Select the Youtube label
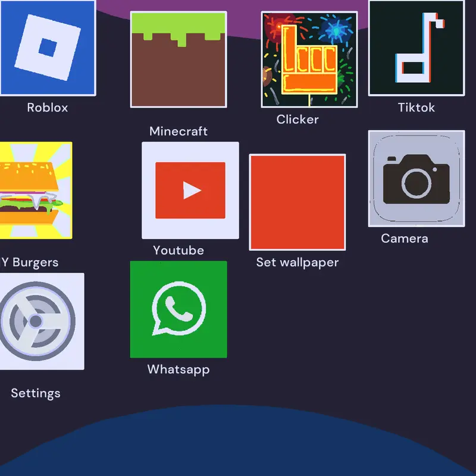 [x=178, y=250]
